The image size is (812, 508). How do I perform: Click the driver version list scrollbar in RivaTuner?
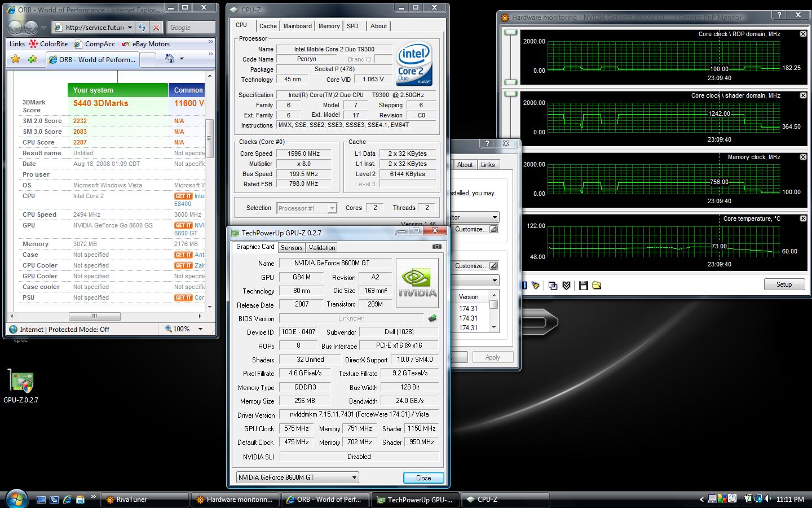pyautogui.click(x=494, y=311)
